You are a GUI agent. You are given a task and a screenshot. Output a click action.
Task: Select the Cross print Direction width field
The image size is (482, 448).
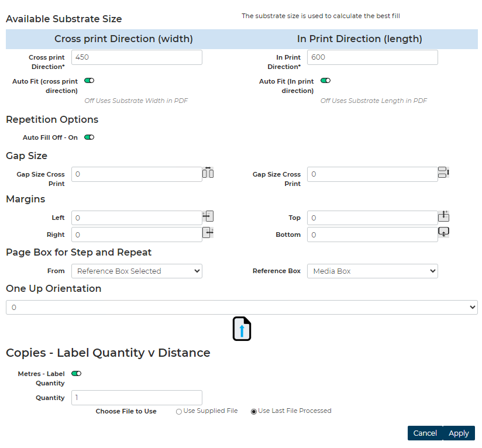point(136,57)
